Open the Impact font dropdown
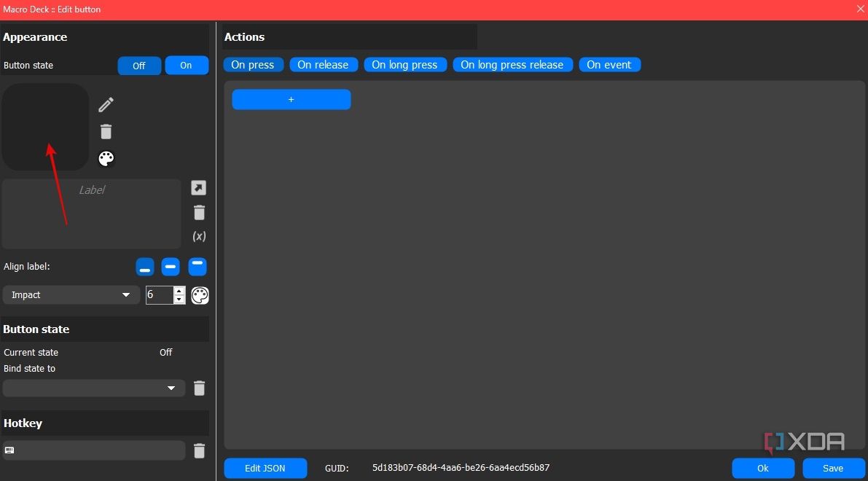The image size is (868, 481). pos(71,295)
